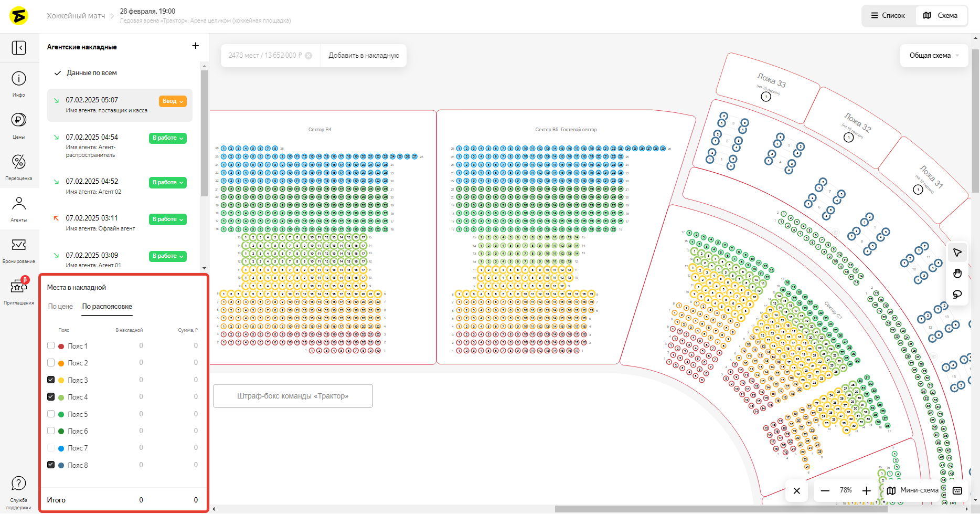The image size is (980, 514).
Task: Open В работе dropdown for Агент 02
Action: (x=168, y=183)
